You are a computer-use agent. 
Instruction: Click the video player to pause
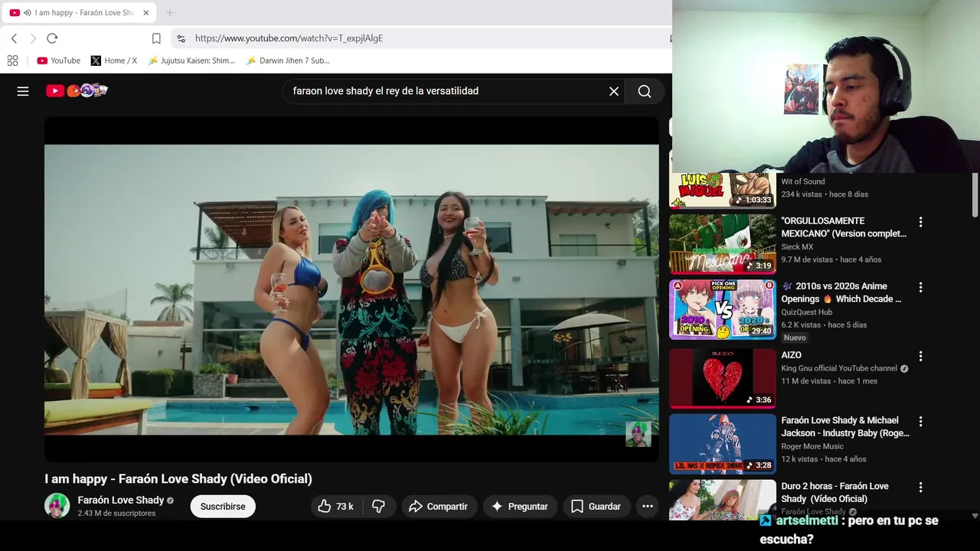pyautogui.click(x=351, y=289)
